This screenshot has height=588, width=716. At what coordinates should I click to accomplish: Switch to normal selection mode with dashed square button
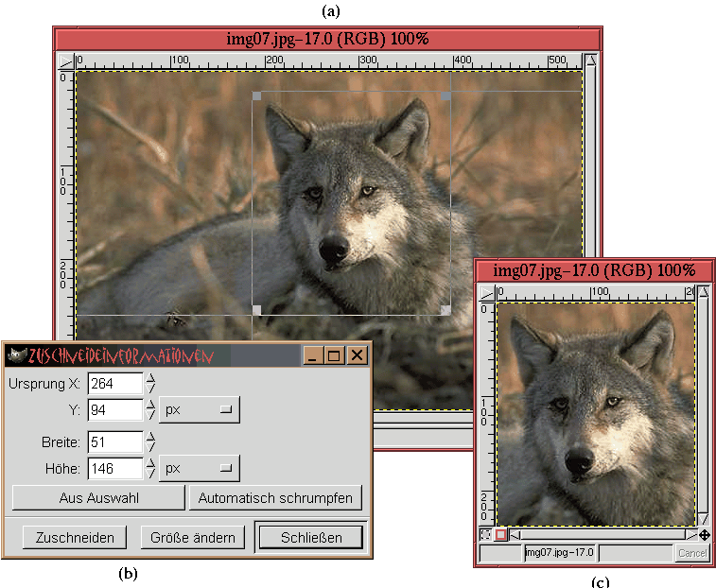485,535
